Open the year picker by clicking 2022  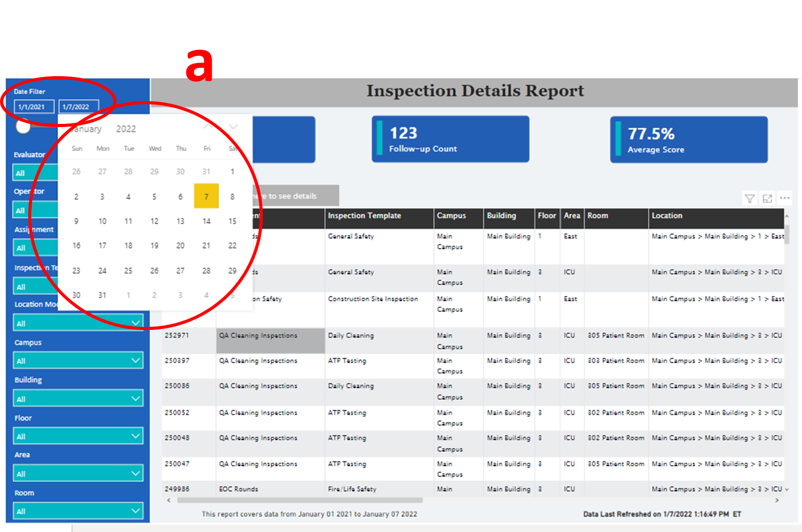pos(126,129)
